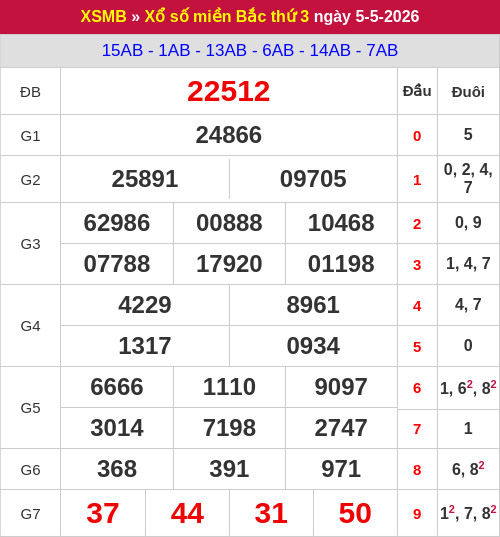Click the G2 row label

30,180
